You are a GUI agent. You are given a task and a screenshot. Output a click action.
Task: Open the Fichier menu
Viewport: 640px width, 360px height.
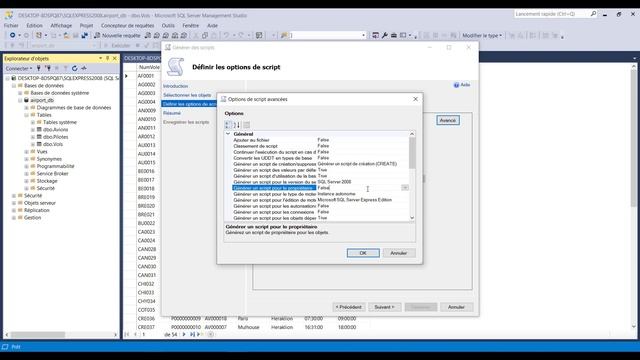point(11,25)
